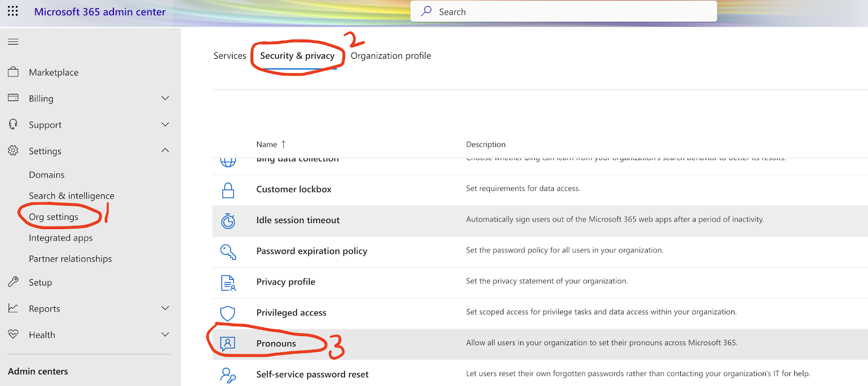Open Marketplace in the sidebar
The width and height of the screenshot is (868, 386).
[x=54, y=72]
